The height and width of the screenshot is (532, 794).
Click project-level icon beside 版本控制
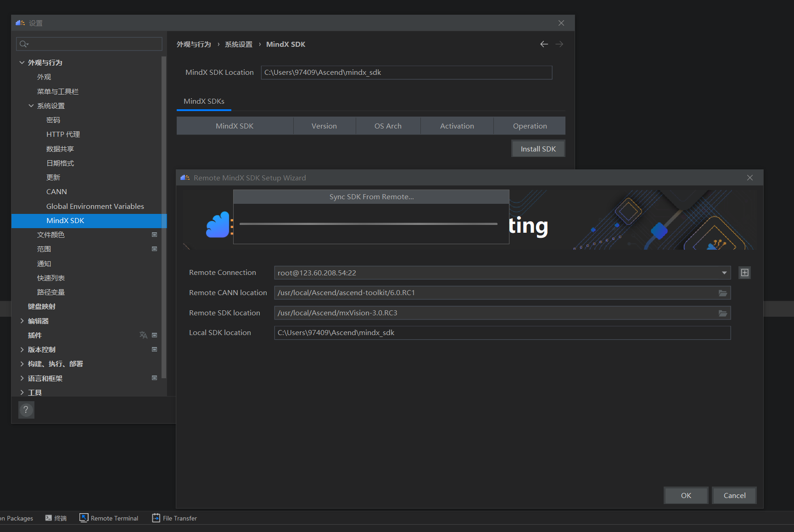point(155,349)
